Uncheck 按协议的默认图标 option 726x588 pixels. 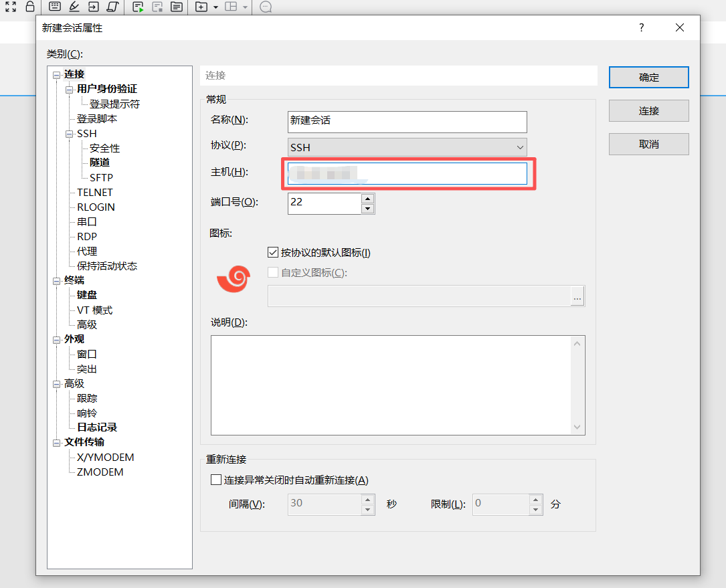273,252
